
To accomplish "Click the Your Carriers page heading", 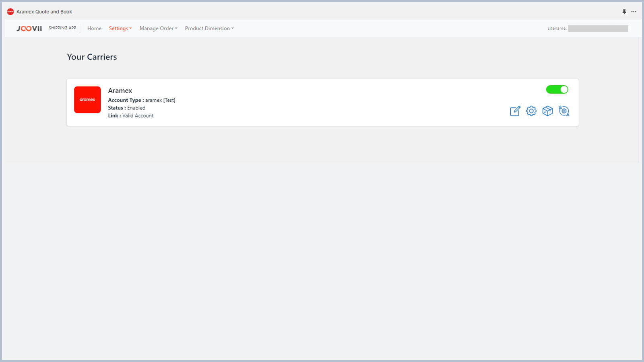I will click(x=92, y=57).
